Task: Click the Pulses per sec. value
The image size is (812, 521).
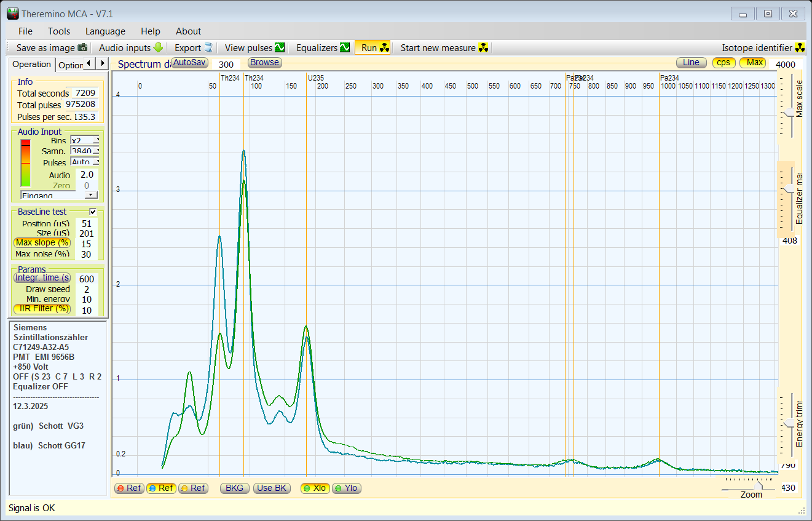Action: click(x=85, y=117)
